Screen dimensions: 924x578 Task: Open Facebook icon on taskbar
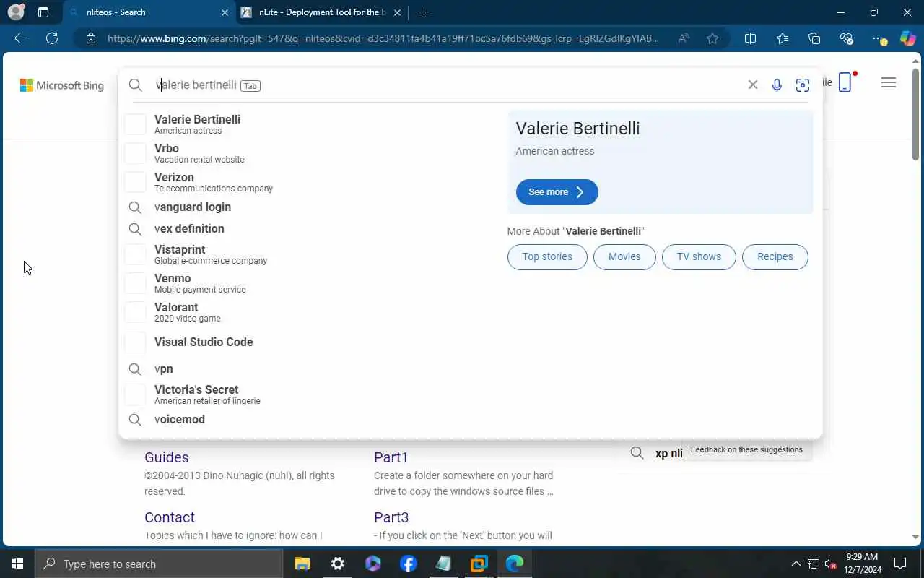tap(408, 564)
